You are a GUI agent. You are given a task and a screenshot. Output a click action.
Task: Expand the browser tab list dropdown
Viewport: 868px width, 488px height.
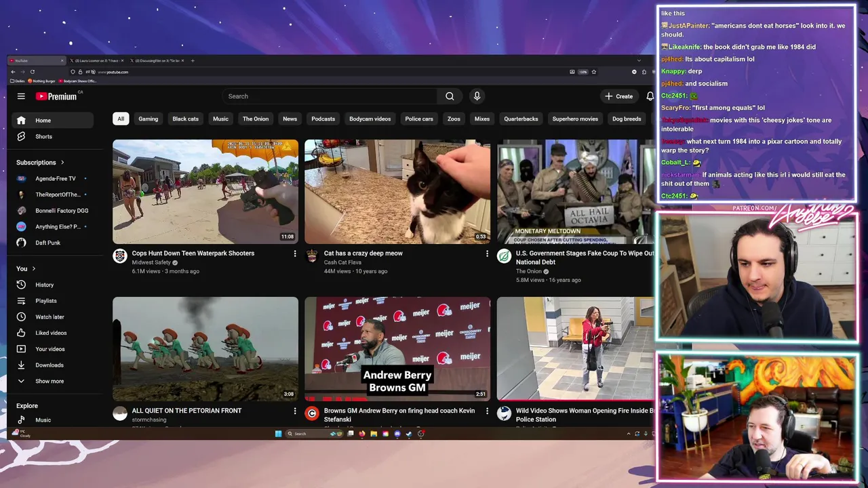[x=638, y=61]
